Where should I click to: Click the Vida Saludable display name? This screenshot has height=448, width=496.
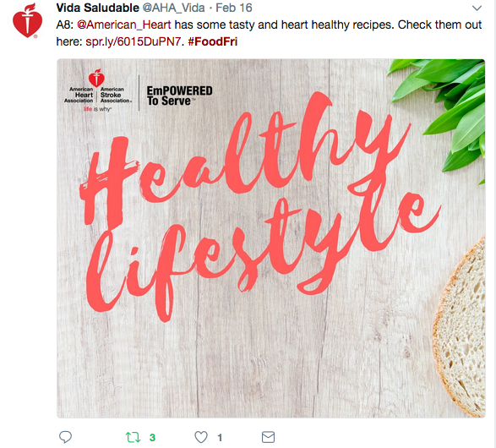point(97,8)
